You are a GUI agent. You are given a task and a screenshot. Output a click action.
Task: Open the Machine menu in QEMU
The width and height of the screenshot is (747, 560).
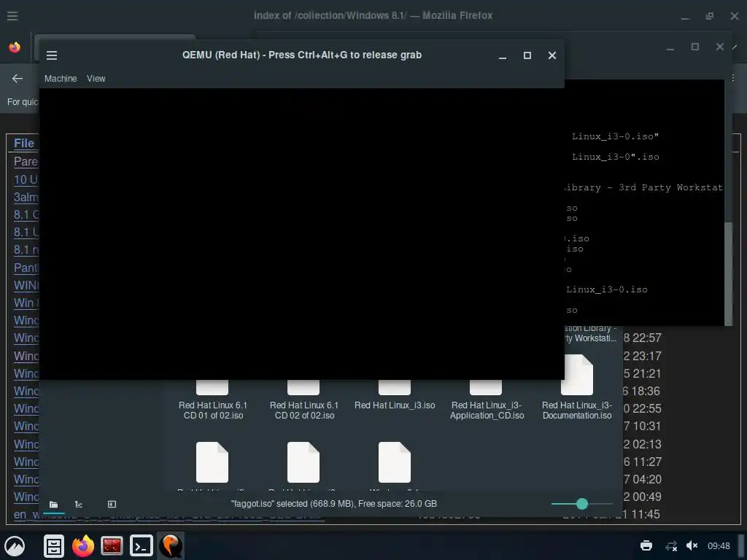(61, 79)
